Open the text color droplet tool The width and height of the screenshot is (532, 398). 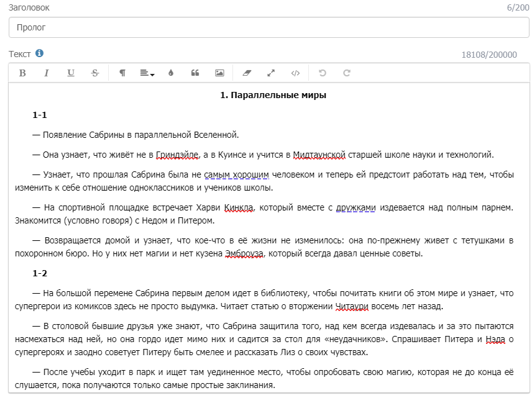coord(171,73)
